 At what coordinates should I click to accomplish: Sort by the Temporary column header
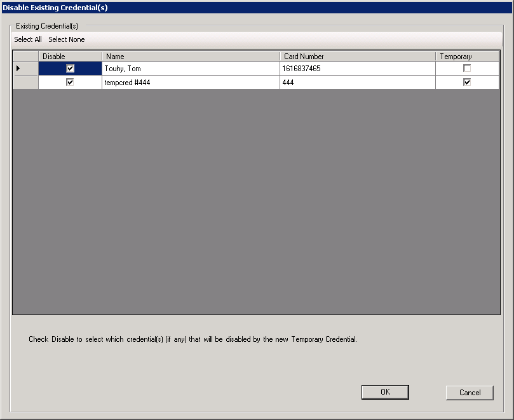point(468,57)
